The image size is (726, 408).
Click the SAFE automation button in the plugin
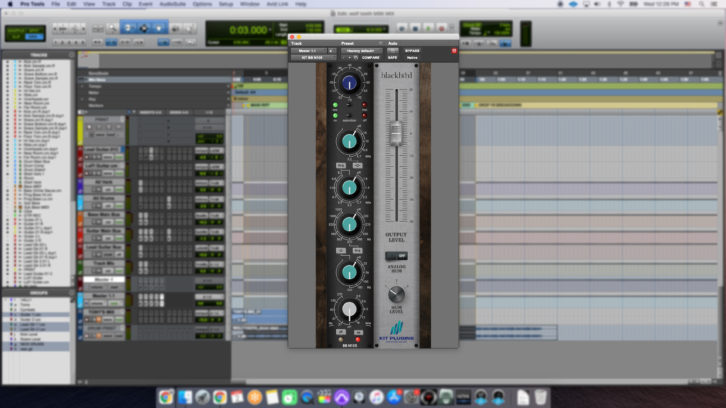pos(393,57)
